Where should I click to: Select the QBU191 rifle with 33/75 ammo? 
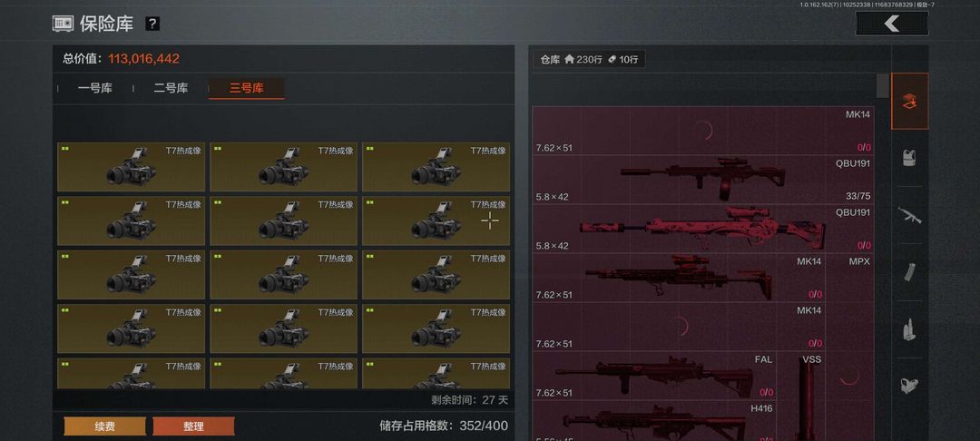[703, 180]
